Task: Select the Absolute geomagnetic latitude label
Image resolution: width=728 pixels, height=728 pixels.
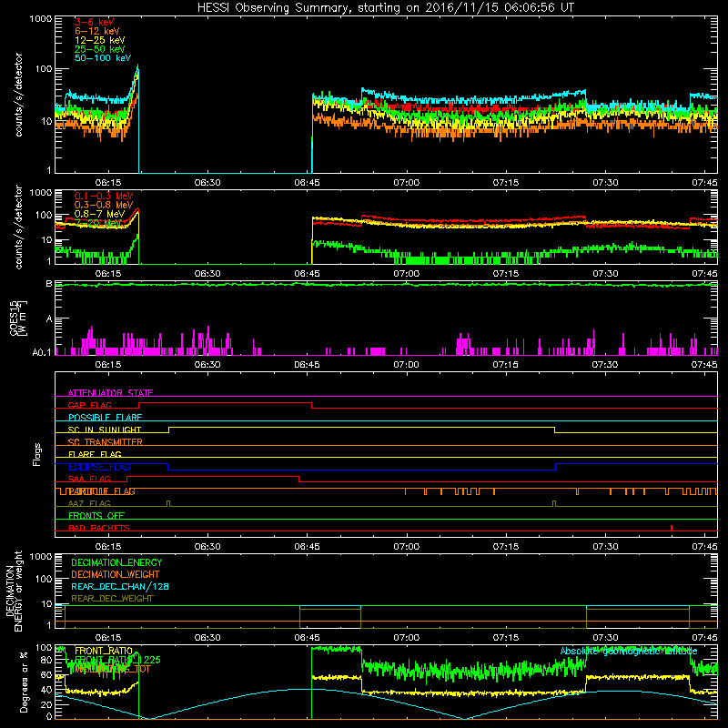Action: click(629, 651)
